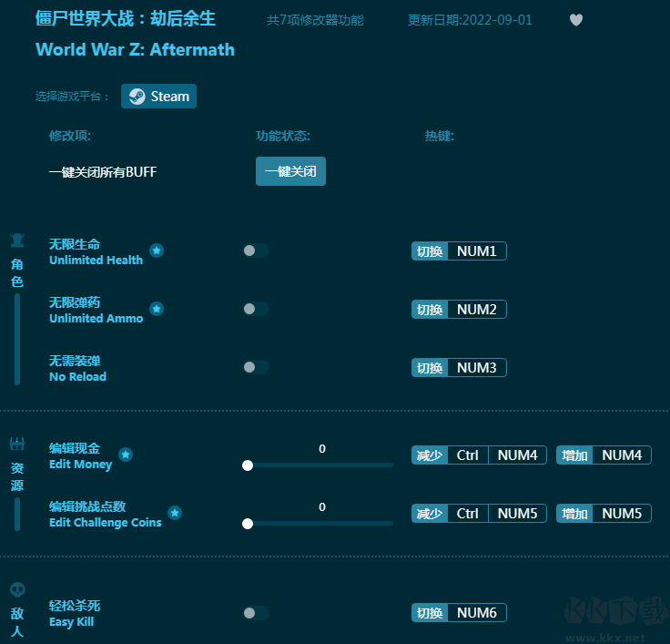Click the star icon beside Unlimited Health
Image resolution: width=670 pixels, height=644 pixels.
pos(157,250)
